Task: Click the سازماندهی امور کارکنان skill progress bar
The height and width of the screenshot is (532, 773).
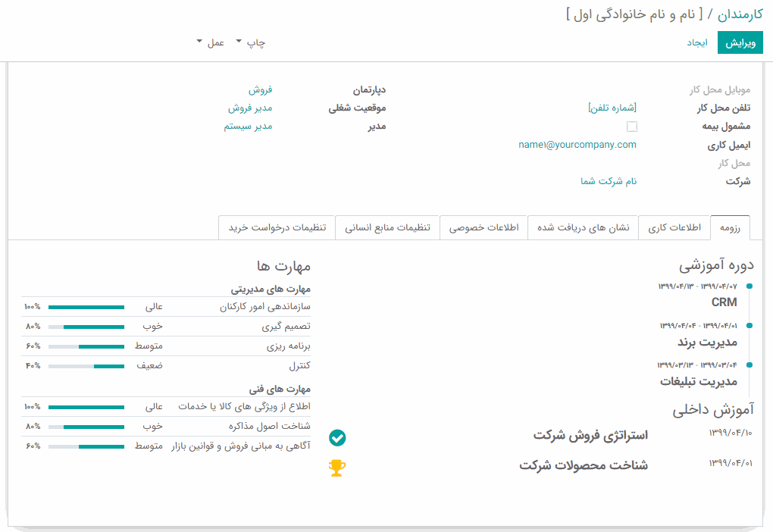Action: point(86,307)
